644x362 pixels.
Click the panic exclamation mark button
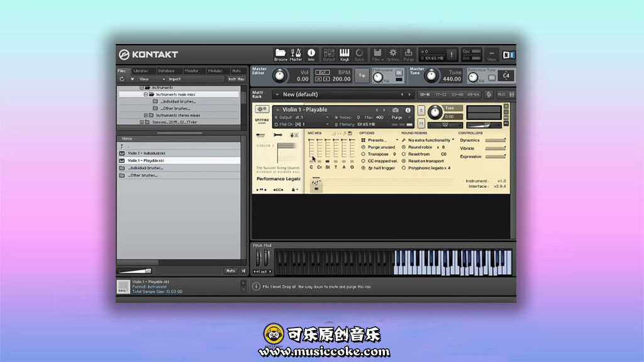(452, 55)
